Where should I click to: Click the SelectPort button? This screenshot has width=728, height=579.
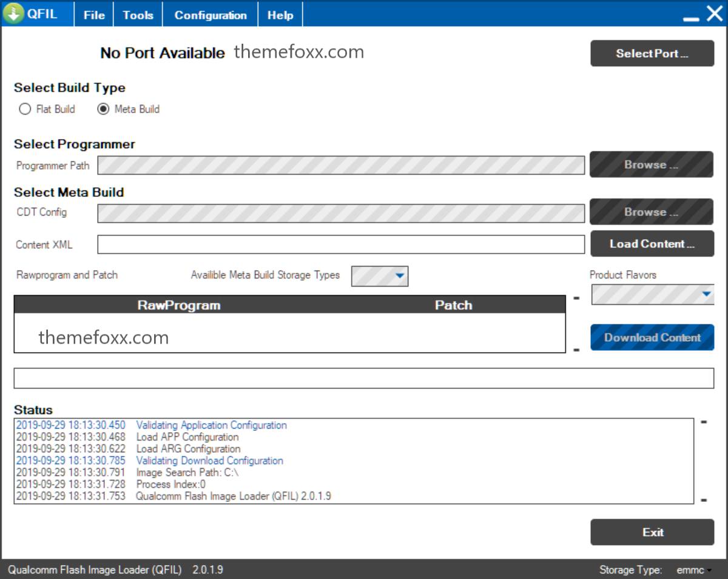click(652, 53)
